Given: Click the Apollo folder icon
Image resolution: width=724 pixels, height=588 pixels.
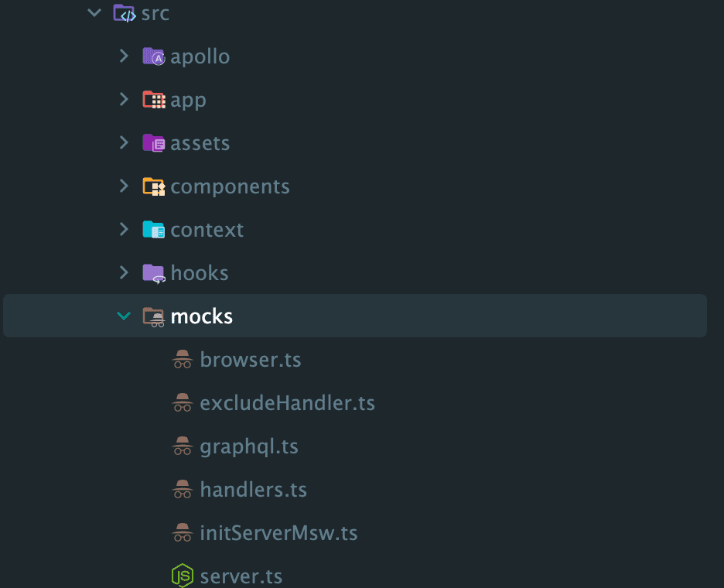Looking at the screenshot, I should [x=152, y=56].
